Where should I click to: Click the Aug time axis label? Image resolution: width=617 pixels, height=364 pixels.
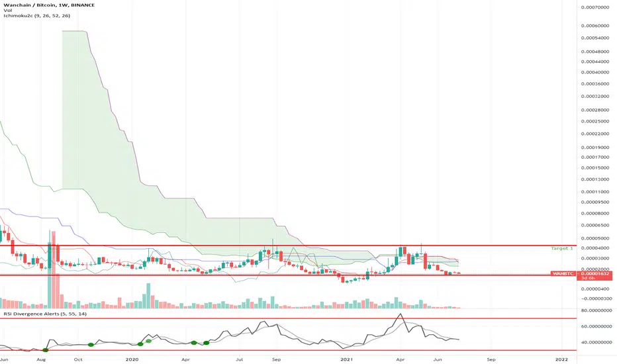point(41,359)
